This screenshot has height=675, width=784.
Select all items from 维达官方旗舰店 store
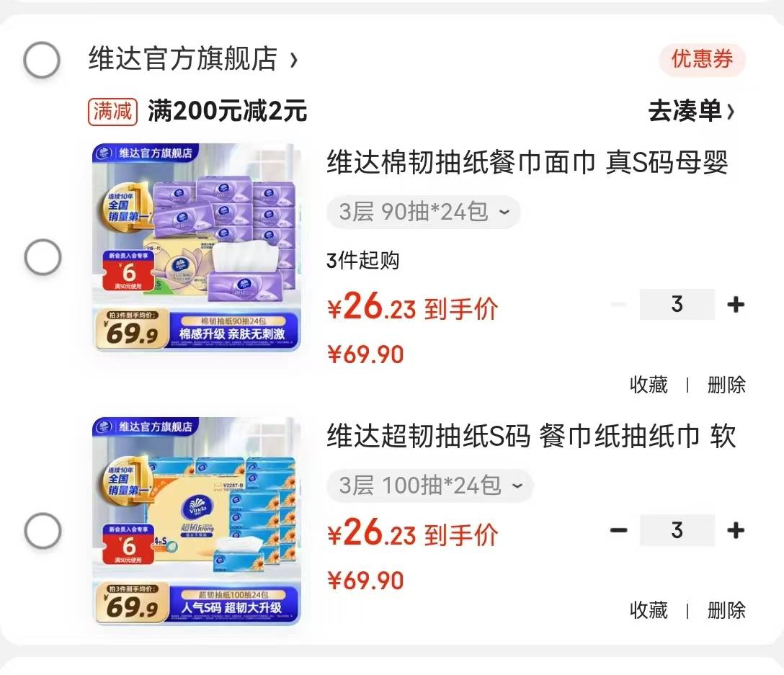pyautogui.click(x=42, y=60)
